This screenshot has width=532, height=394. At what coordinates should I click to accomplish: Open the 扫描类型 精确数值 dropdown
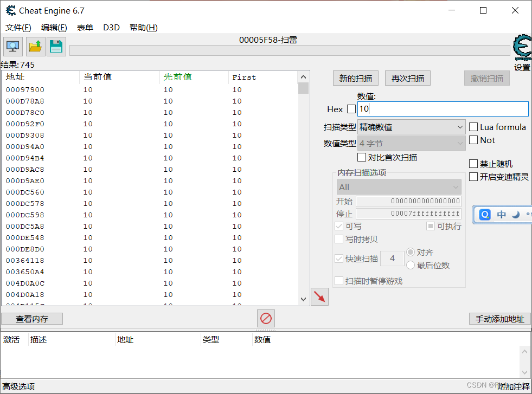411,127
